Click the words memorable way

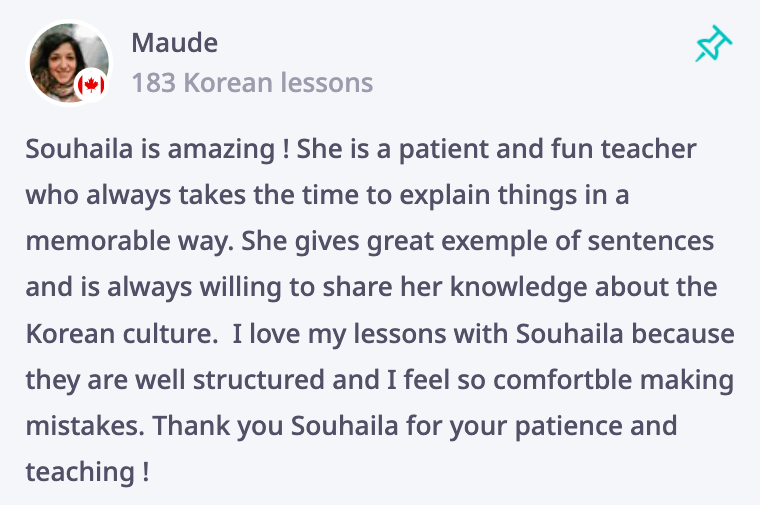(130, 241)
